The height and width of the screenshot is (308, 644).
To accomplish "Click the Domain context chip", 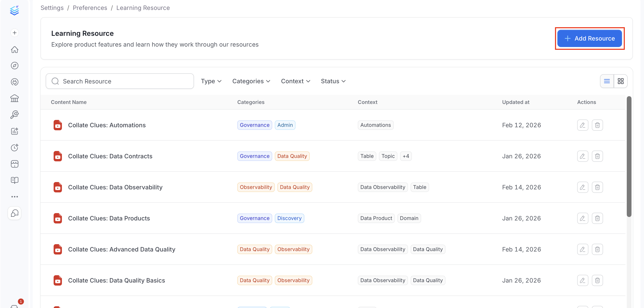I will click(x=409, y=218).
